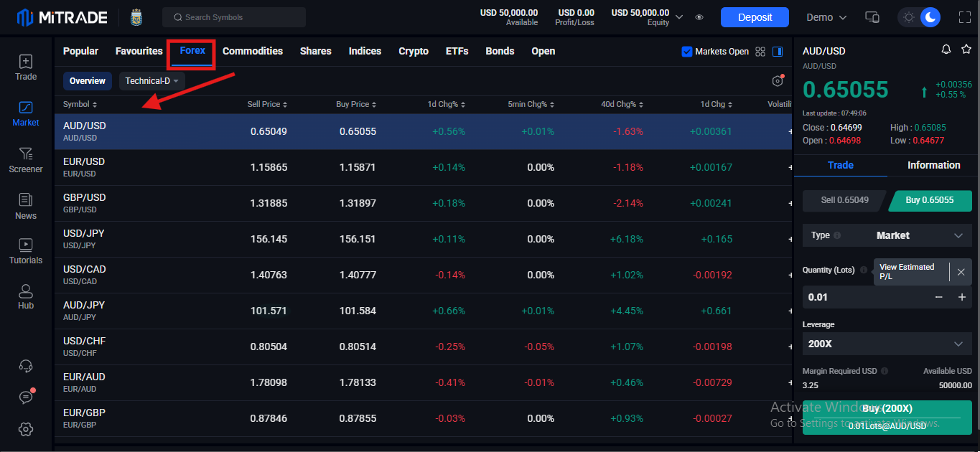The width and height of the screenshot is (980, 452).
Task: Switch to the Information tab
Action: [x=933, y=165]
